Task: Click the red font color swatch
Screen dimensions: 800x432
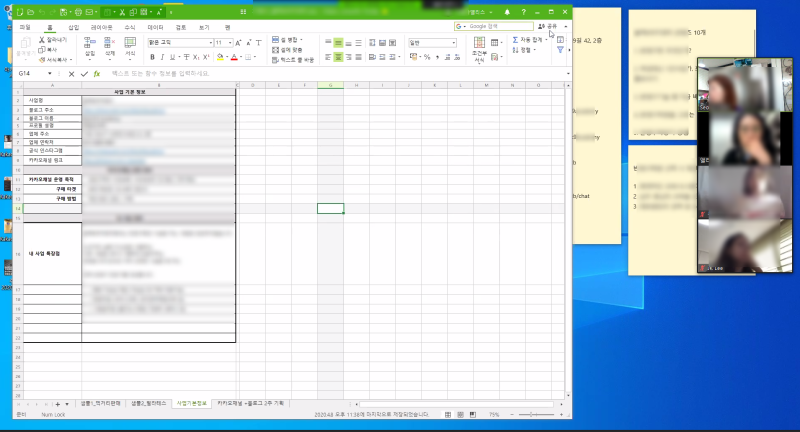Action: [234, 57]
